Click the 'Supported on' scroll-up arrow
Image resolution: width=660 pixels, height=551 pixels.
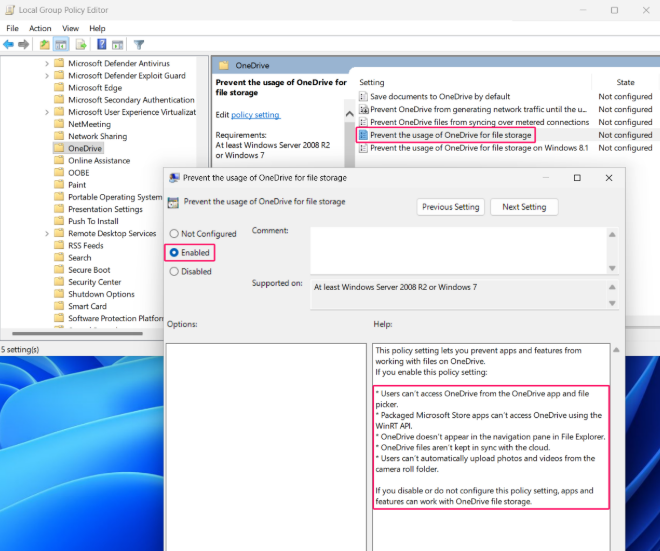[x=612, y=287]
